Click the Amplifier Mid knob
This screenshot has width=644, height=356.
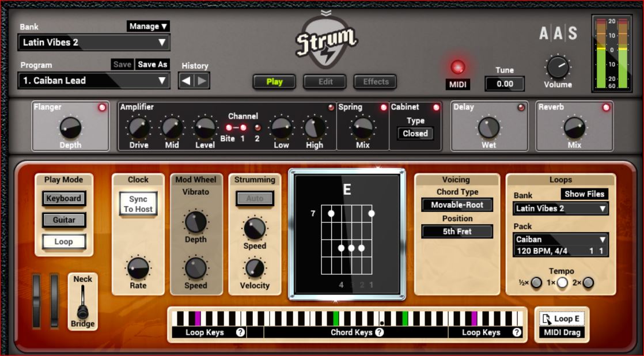[172, 127]
